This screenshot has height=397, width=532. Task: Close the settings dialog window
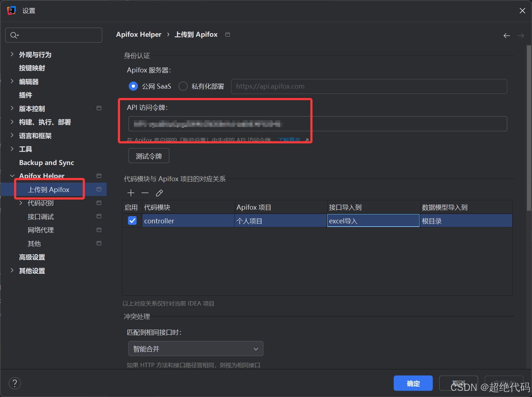(x=522, y=11)
